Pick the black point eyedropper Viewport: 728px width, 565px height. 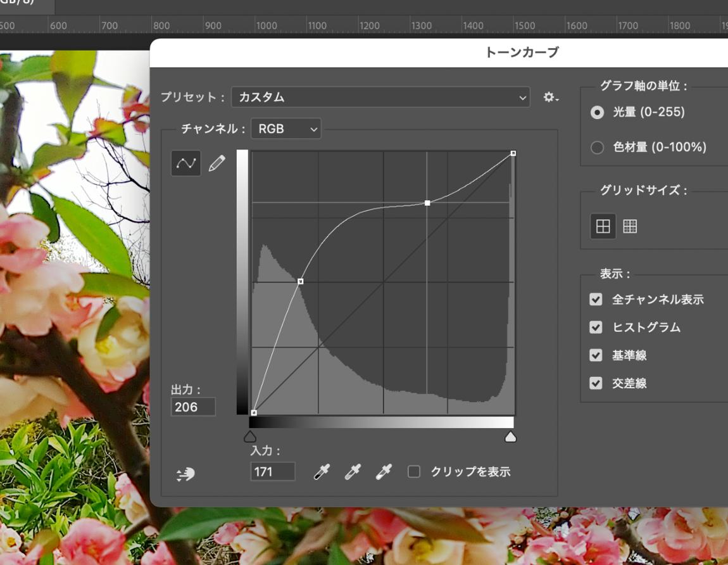[x=322, y=472]
